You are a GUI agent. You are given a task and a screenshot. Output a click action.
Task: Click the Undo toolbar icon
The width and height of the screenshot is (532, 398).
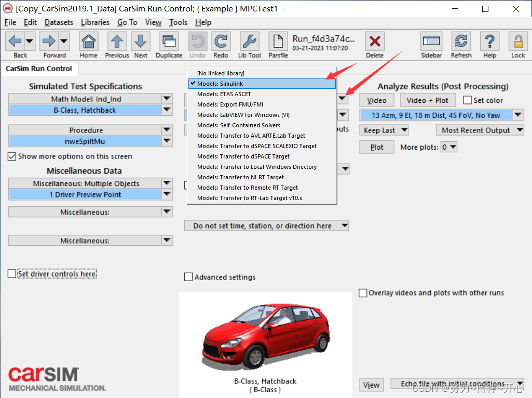[x=197, y=42]
